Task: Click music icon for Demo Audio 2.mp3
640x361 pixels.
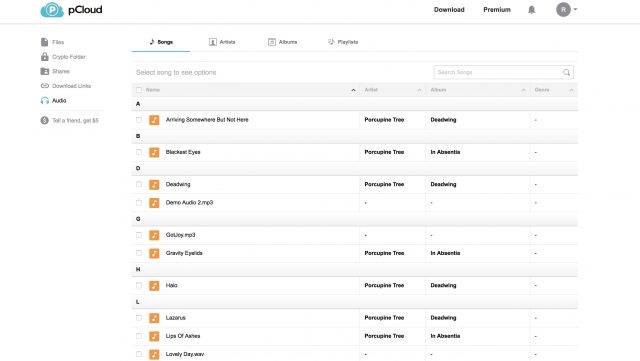Action: [x=154, y=203]
